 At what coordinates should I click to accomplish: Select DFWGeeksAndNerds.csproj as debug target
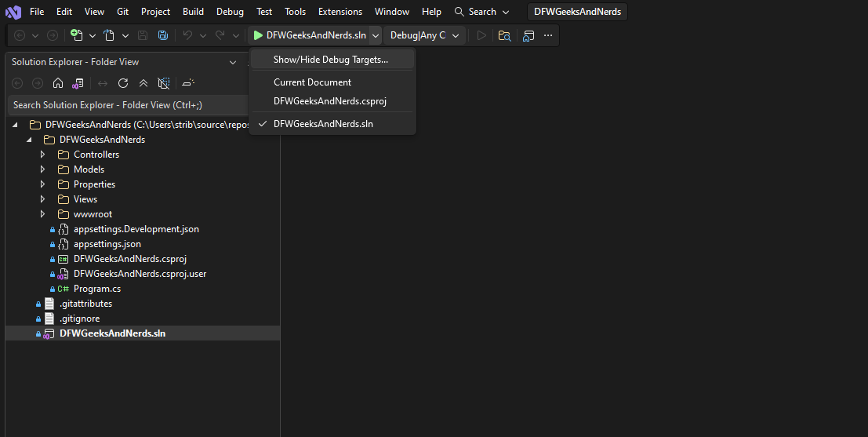click(332, 100)
